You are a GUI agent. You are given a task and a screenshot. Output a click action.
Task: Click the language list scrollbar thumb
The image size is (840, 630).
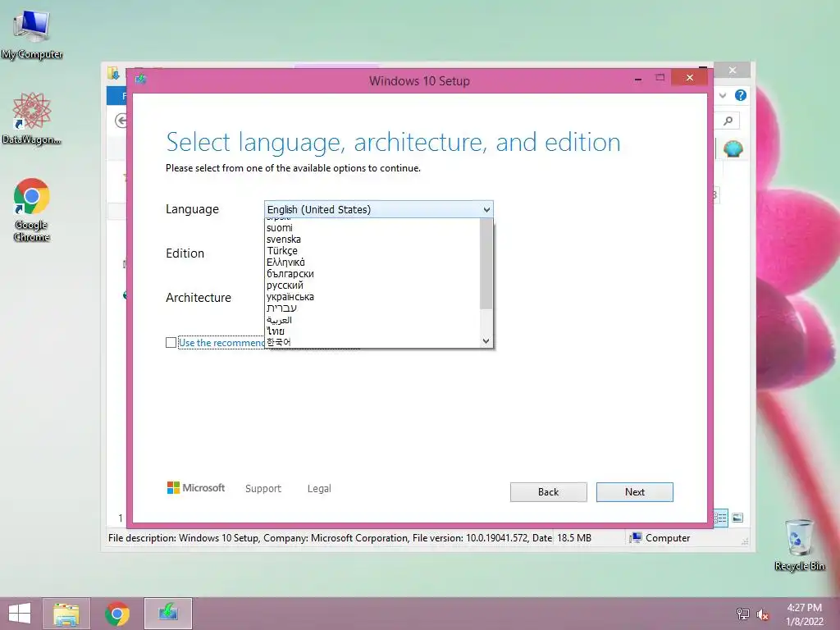[x=486, y=263]
